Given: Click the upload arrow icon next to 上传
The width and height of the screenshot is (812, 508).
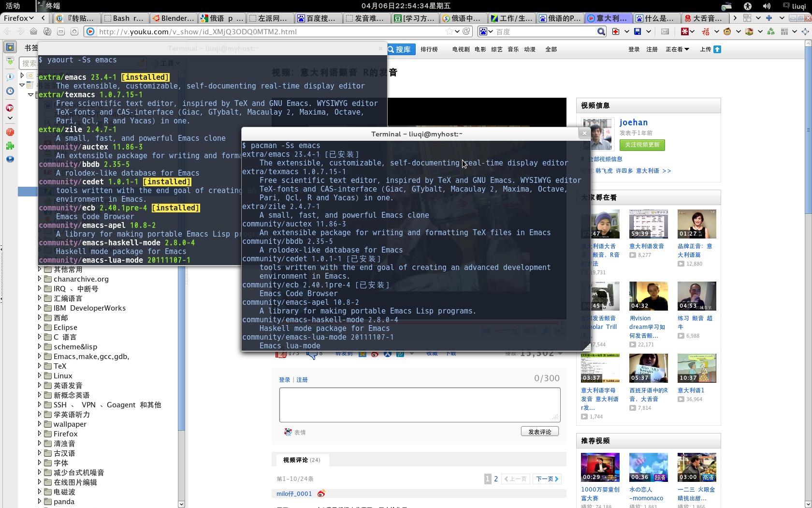Looking at the screenshot, I should pyautogui.click(x=717, y=49).
